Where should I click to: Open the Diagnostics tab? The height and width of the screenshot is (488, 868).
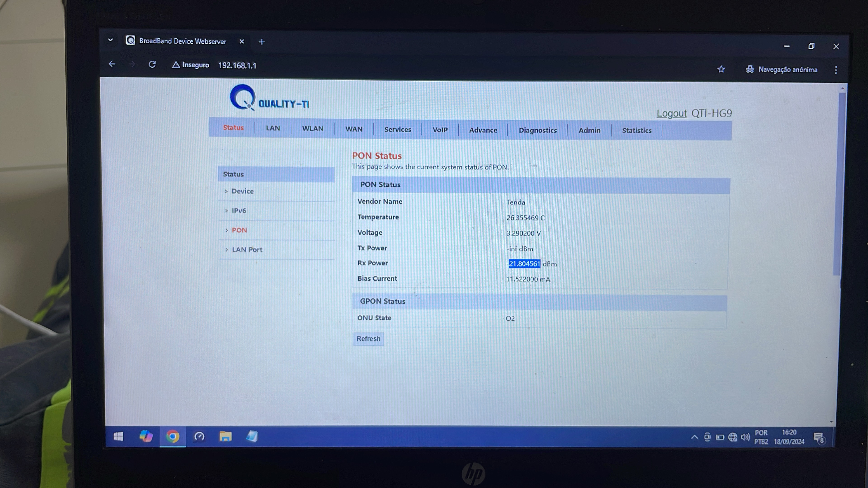(x=538, y=130)
